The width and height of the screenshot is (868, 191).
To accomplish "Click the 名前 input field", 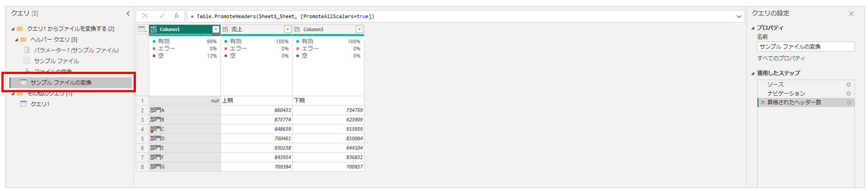I will [806, 47].
